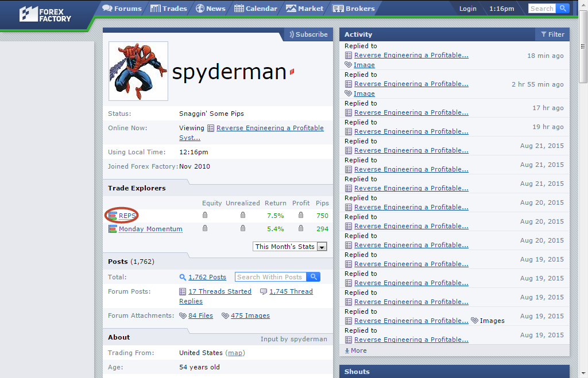Open the Image attachment from 2 hr 55 min ago
588x378 pixels.
(364, 94)
